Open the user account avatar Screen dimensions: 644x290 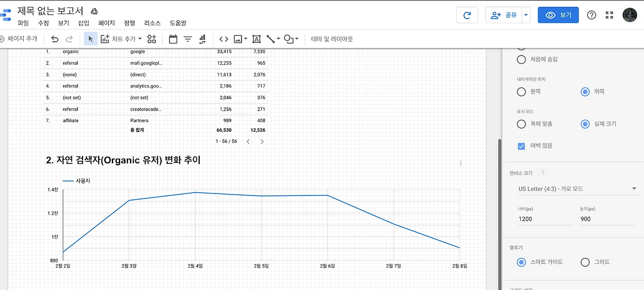(629, 15)
